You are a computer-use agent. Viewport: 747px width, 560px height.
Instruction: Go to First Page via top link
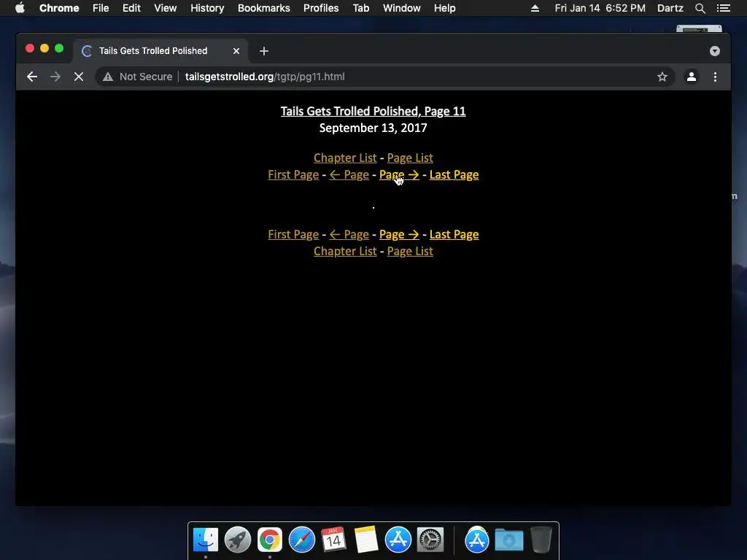click(293, 175)
